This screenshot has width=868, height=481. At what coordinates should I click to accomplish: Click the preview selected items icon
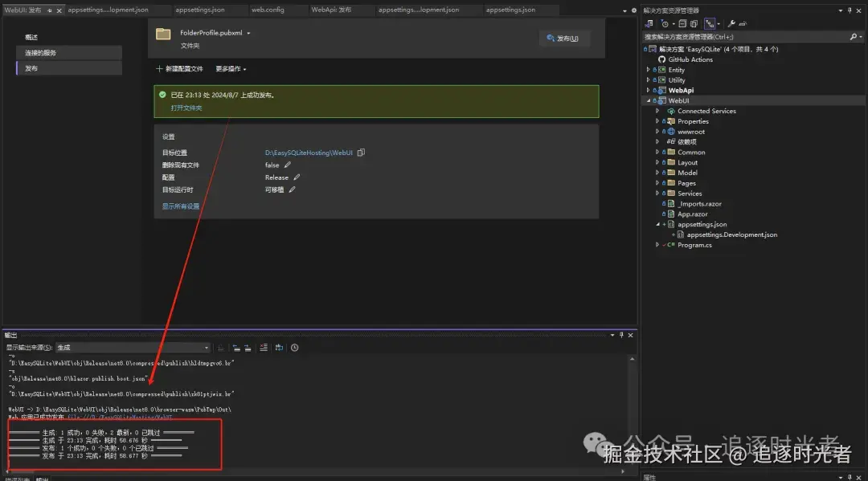(743, 24)
